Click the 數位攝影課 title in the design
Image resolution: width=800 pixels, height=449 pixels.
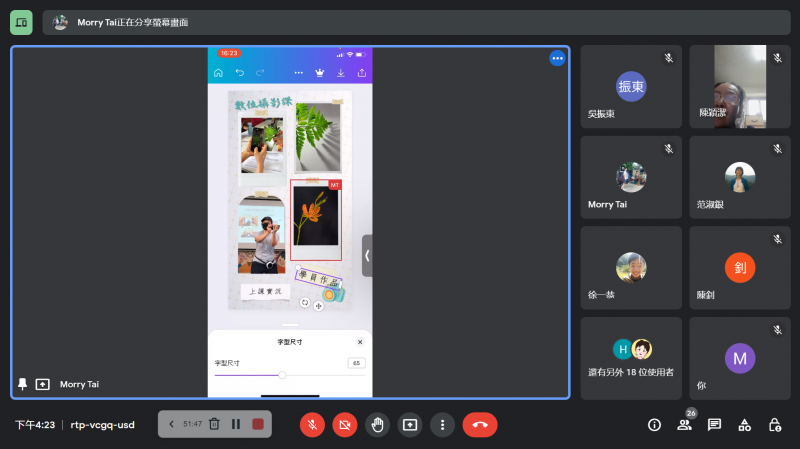[263, 103]
